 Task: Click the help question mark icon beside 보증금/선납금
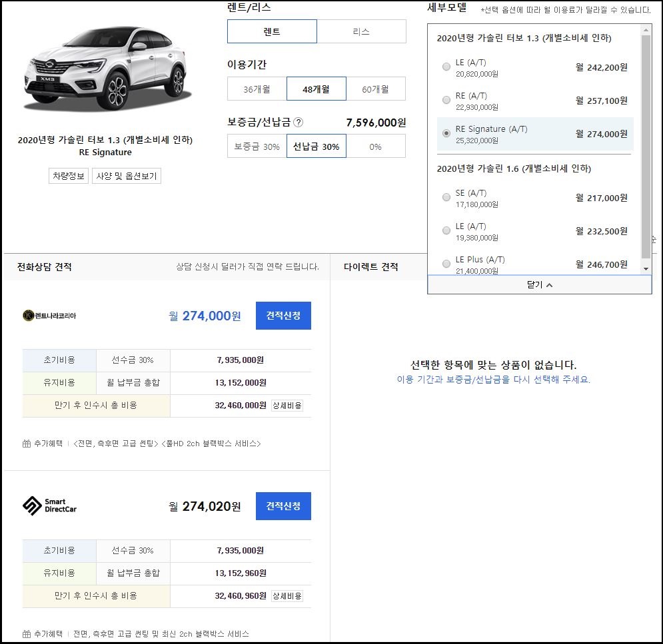point(298,123)
